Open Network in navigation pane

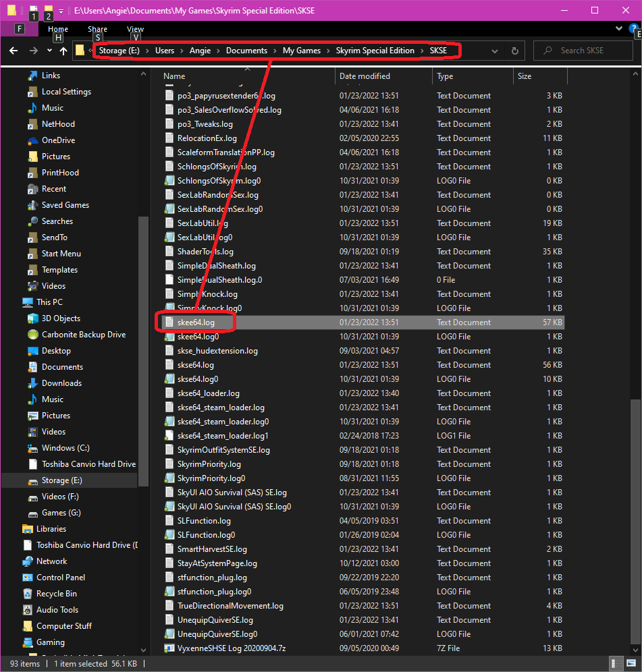51,561
